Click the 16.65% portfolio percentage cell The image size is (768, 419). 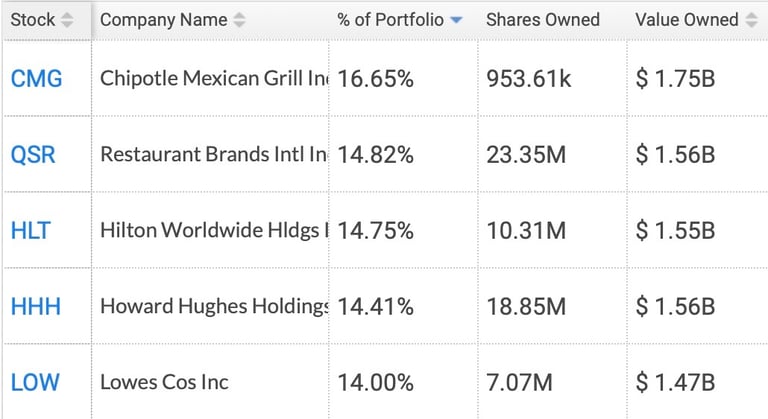click(376, 79)
